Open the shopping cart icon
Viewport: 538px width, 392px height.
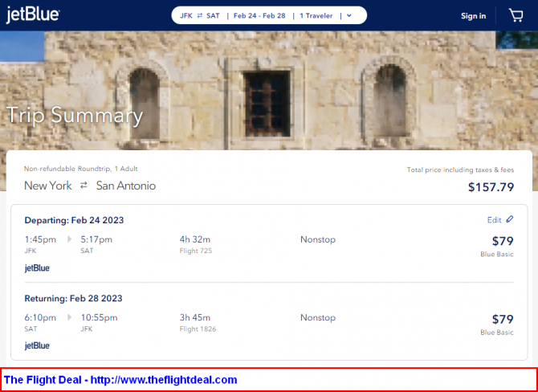tap(516, 15)
